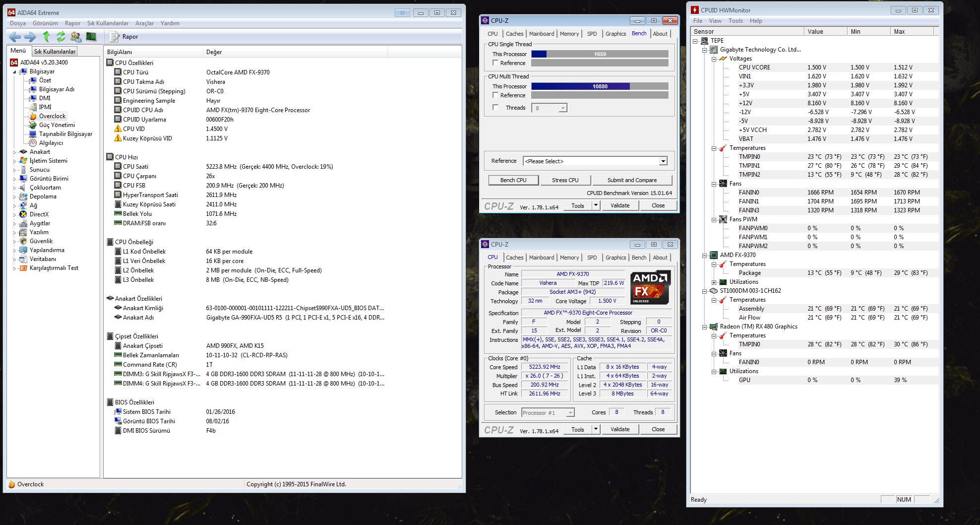Viewport: 980px width, 525px height.
Task: Open the Rapor report wizard icon
Action: coord(115,37)
